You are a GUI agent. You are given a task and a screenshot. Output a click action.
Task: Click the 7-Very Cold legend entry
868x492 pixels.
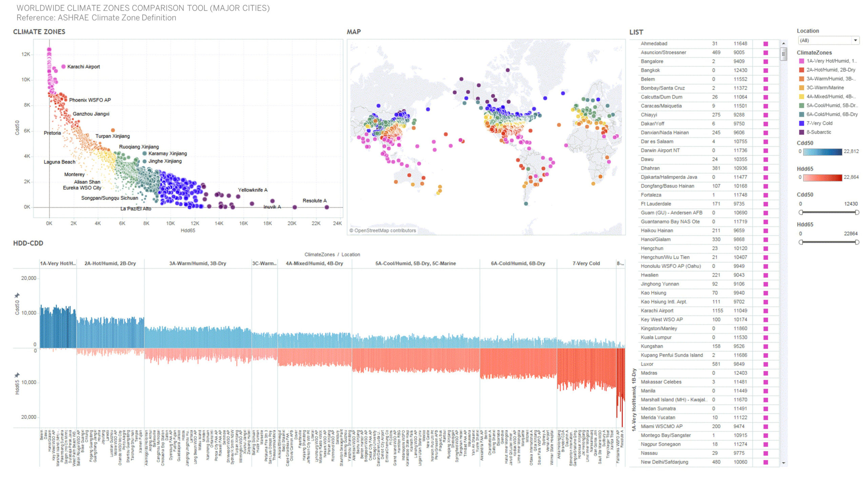[x=819, y=123]
